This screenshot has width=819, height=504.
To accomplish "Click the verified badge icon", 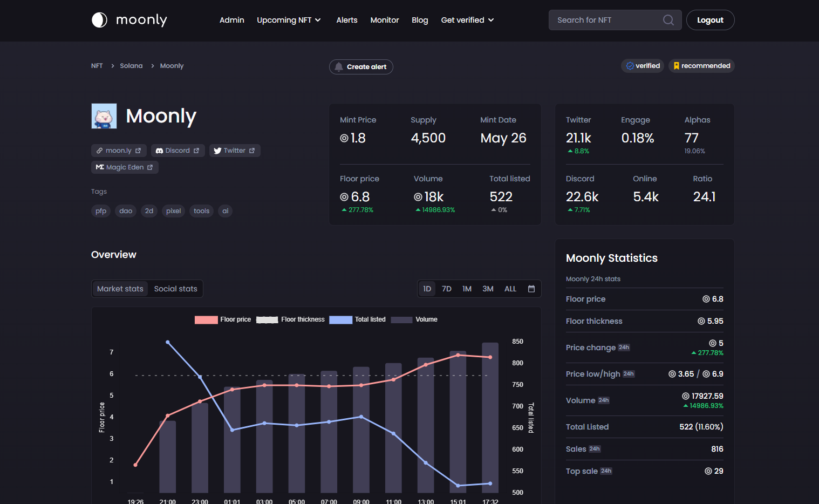I will pyautogui.click(x=630, y=66).
